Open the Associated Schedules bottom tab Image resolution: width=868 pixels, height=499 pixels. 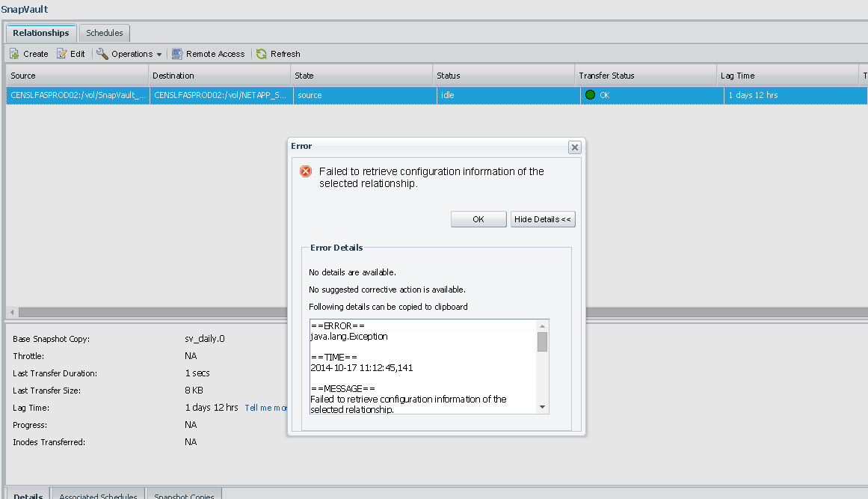(x=98, y=495)
